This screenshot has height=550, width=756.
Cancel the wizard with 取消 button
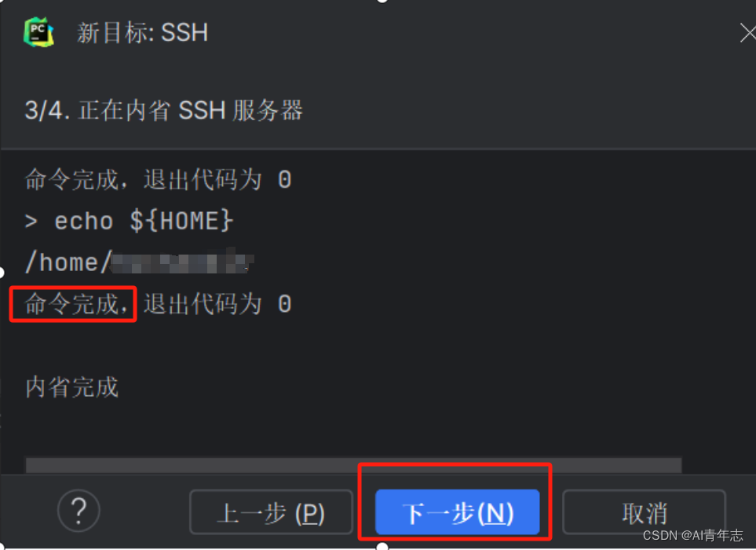(x=645, y=512)
